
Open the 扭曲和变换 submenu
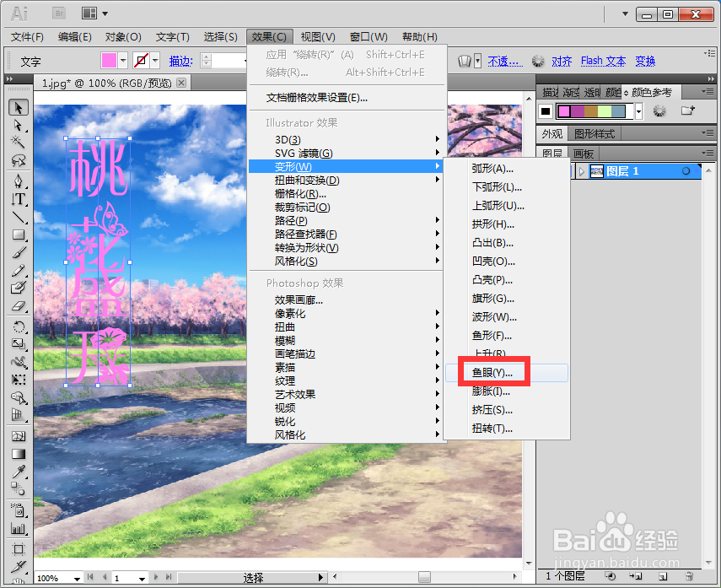pos(346,180)
